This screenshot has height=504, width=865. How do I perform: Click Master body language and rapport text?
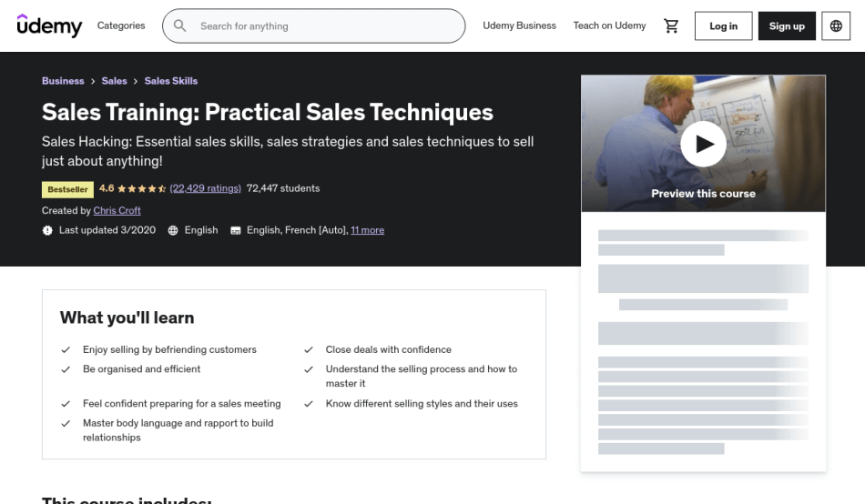[178, 430]
